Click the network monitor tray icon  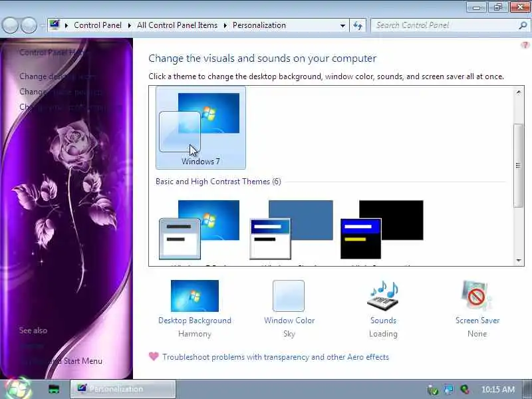point(448,390)
